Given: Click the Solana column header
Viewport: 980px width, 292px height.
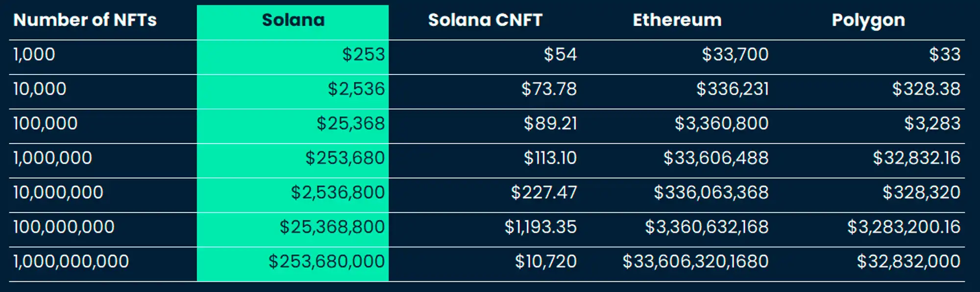Looking at the screenshot, I should 293,20.
